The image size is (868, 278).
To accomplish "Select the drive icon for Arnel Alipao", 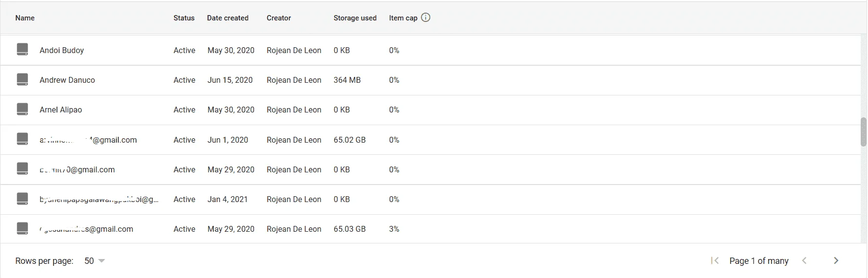I will [x=22, y=109].
